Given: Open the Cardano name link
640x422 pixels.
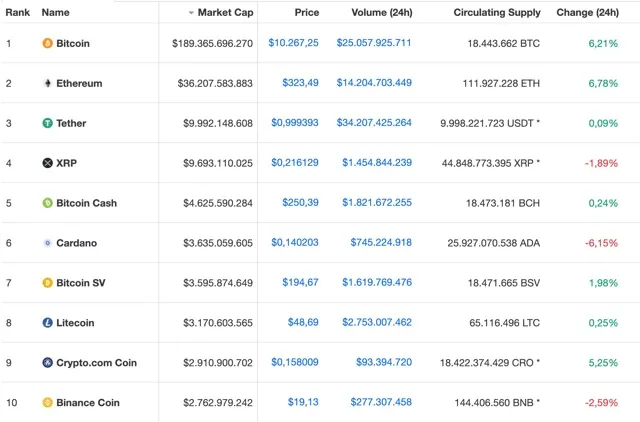Looking at the screenshot, I should pyautogui.click(x=76, y=243).
